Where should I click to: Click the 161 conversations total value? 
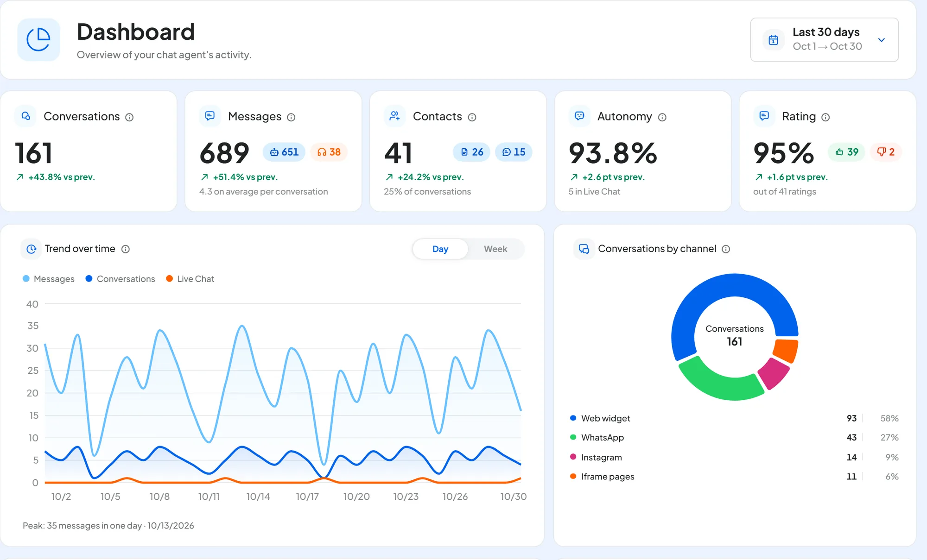point(34,153)
